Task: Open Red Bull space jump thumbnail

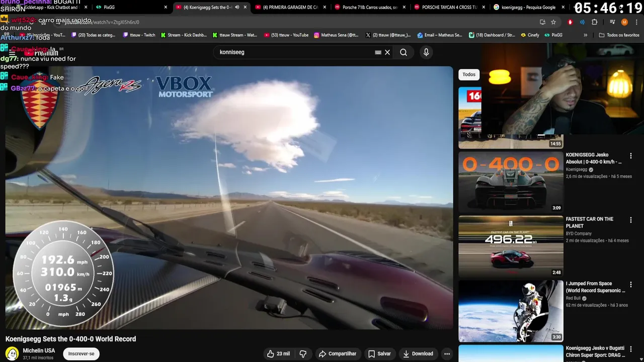Action: (x=511, y=310)
